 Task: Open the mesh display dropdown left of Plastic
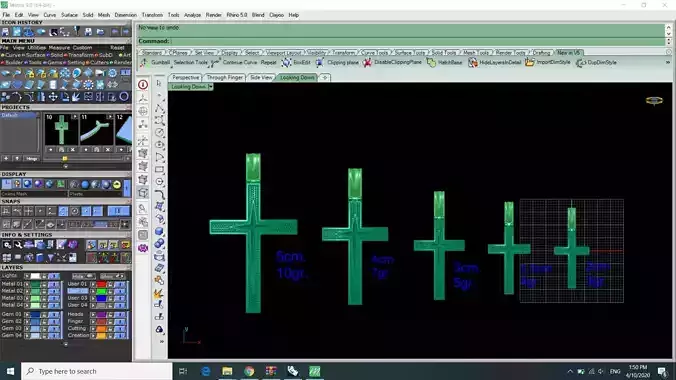(34, 194)
